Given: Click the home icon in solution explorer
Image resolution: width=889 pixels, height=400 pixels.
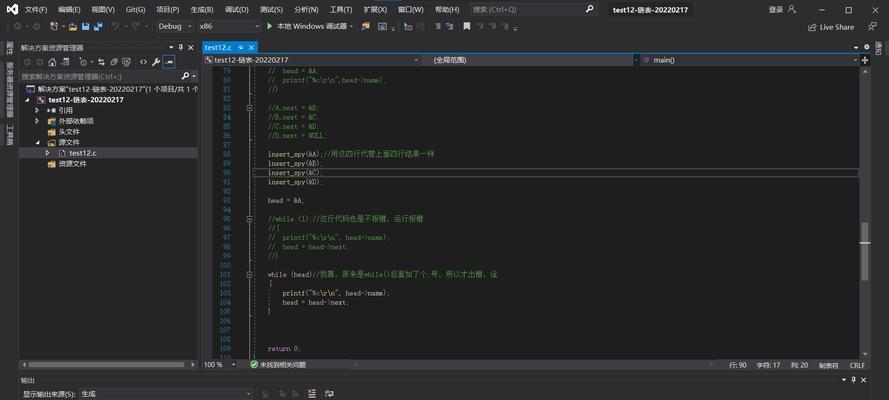Looking at the screenshot, I should (x=52, y=62).
